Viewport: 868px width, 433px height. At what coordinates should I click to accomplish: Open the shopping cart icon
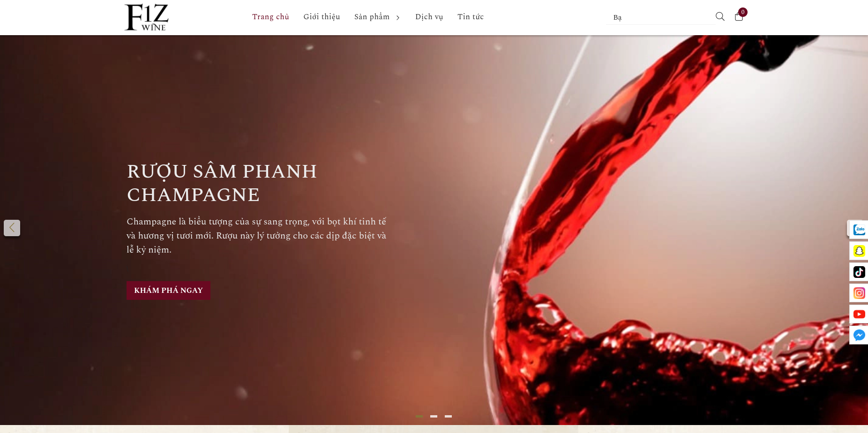point(739,17)
